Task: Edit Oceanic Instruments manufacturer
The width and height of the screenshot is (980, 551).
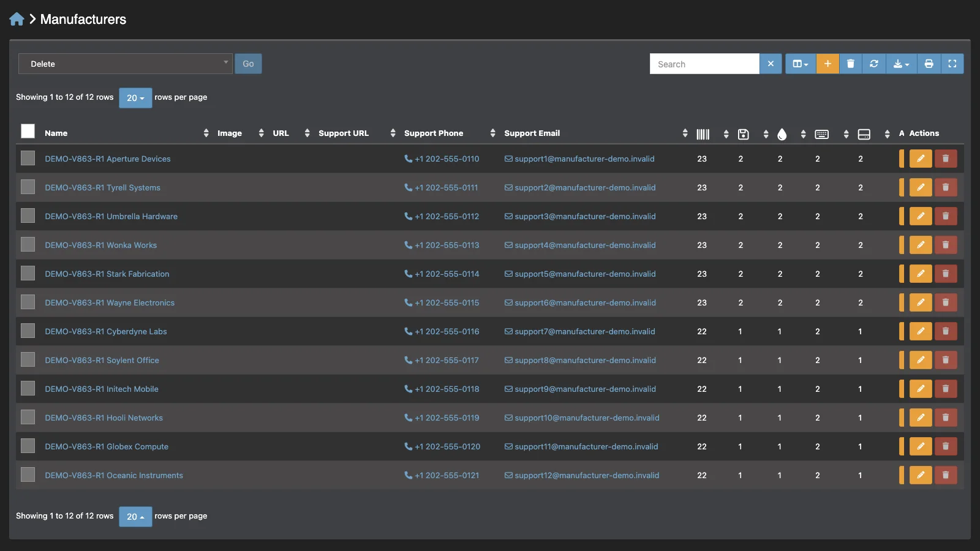Action: pos(921,475)
